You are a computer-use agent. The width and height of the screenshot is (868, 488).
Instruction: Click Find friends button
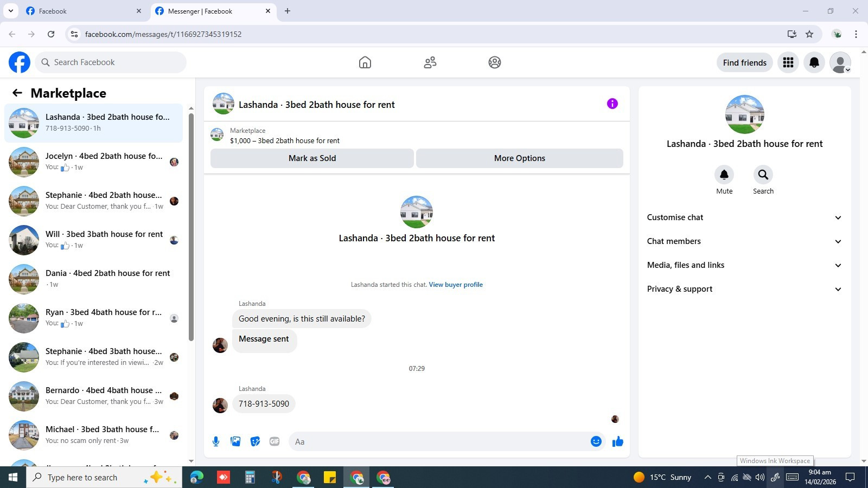[x=745, y=62]
